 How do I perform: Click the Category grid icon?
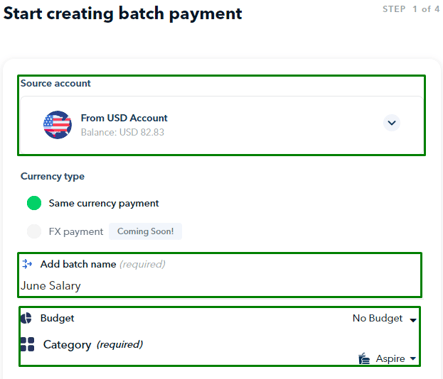tap(27, 344)
